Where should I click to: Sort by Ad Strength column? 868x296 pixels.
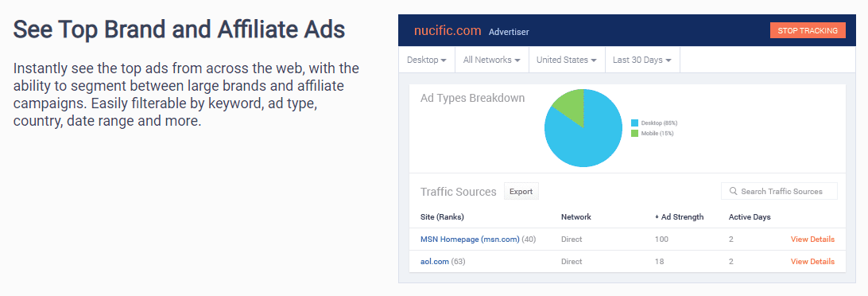tap(680, 216)
